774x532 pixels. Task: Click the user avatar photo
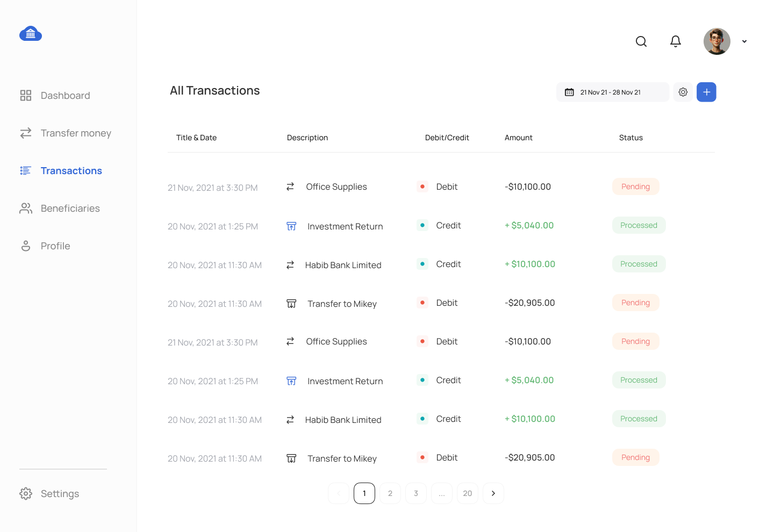tap(717, 41)
